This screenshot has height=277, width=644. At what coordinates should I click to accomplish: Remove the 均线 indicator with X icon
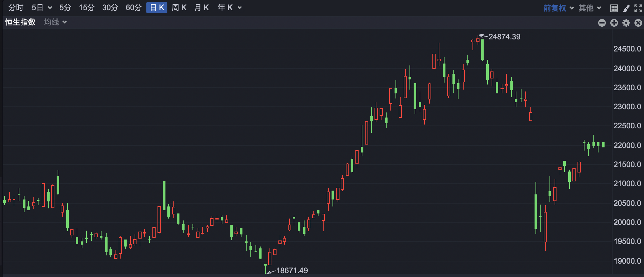pos(638,23)
